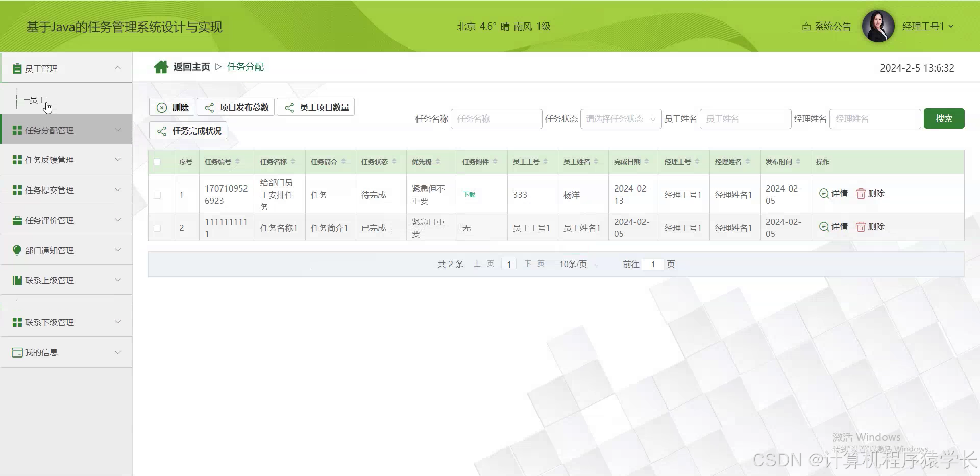Click the trash icon in row 1
Image resolution: width=980 pixels, height=476 pixels.
861,194
